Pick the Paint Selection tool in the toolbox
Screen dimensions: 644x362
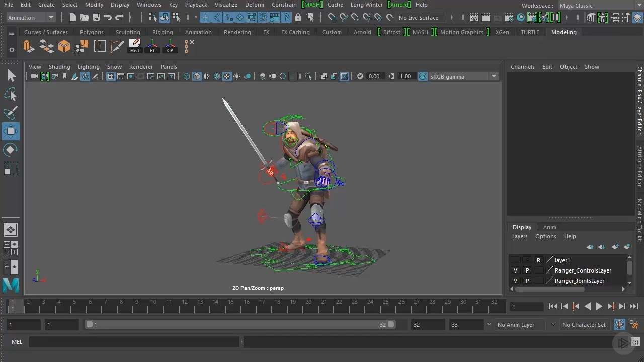[11, 113]
